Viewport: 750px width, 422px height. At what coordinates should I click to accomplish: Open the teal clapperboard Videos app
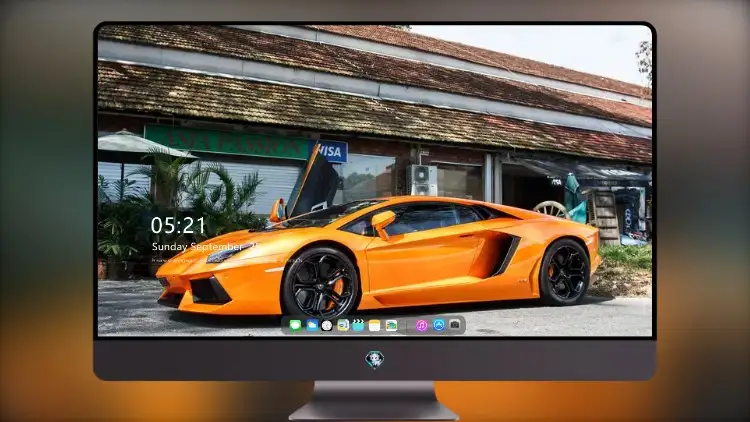(358, 325)
